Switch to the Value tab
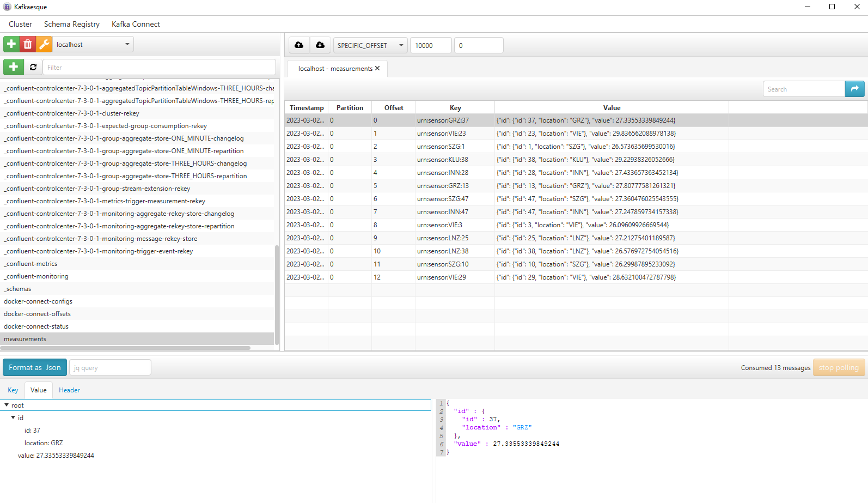This screenshot has height=503, width=868. click(39, 390)
